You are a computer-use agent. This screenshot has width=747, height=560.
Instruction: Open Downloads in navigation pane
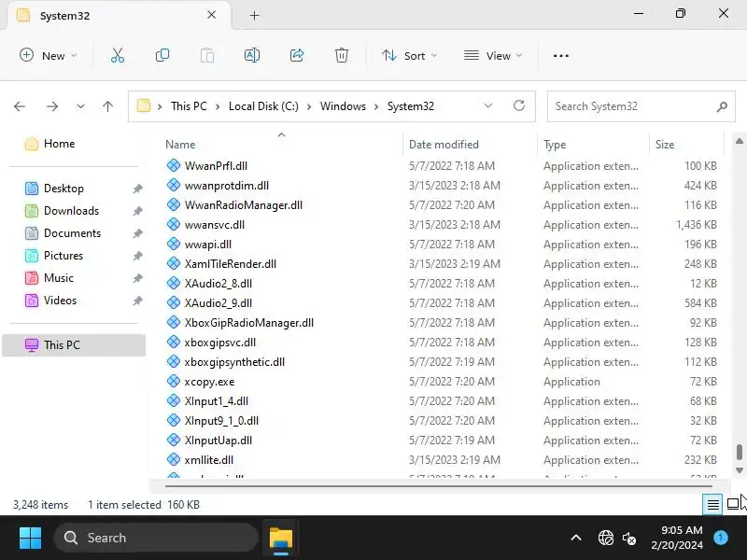(x=71, y=211)
